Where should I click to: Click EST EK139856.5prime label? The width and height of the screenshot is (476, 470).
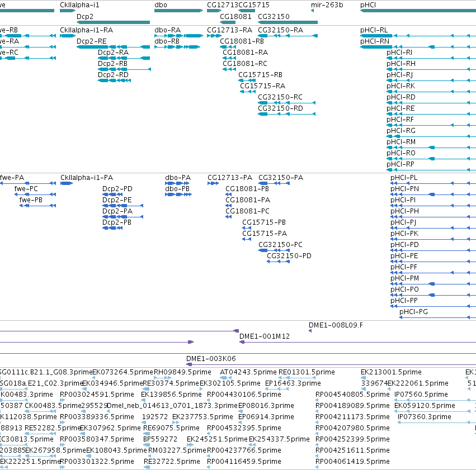(171, 395)
